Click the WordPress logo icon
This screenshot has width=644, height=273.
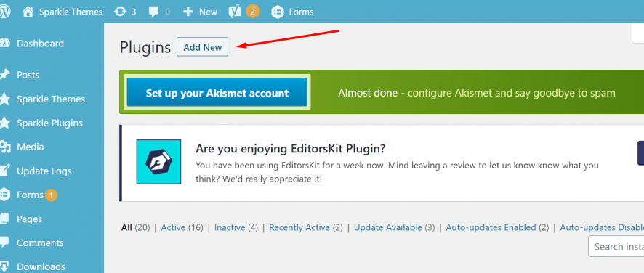coord(4,12)
